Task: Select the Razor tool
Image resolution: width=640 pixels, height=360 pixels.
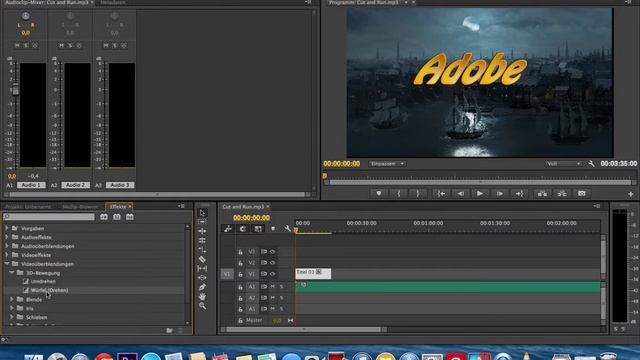Action: coord(202,259)
